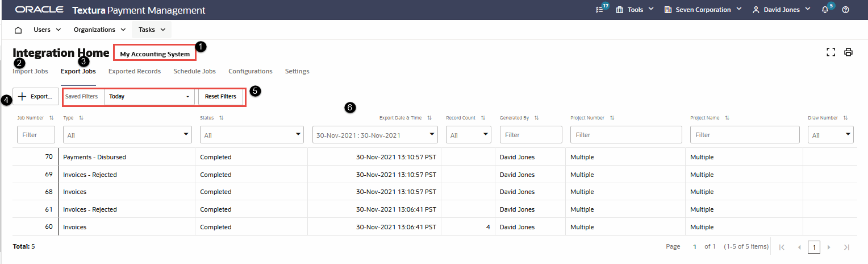The height and width of the screenshot is (264, 868).
Task: Open the Record Count filter dropdown
Action: (469, 135)
